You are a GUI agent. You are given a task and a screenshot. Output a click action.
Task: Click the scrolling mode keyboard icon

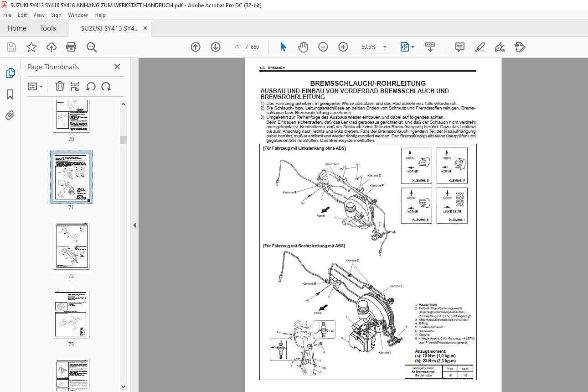[430, 47]
